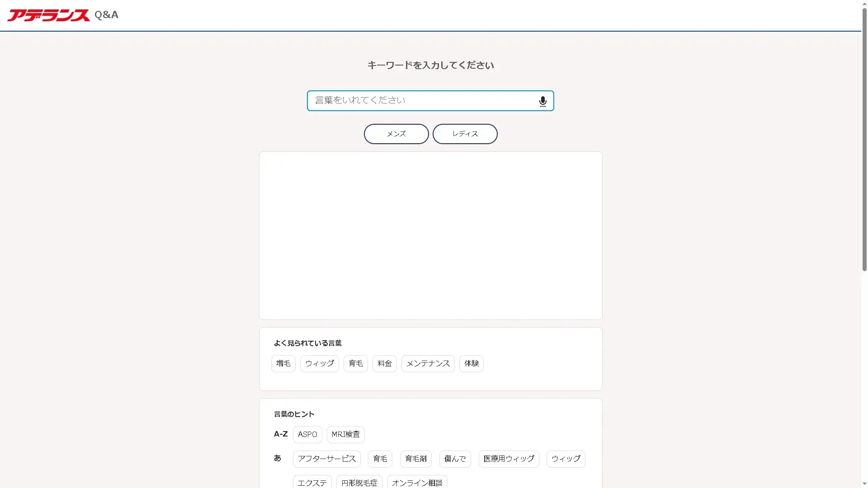The height and width of the screenshot is (488, 868).
Task: Click the ASPO hint tag
Action: [307, 434]
